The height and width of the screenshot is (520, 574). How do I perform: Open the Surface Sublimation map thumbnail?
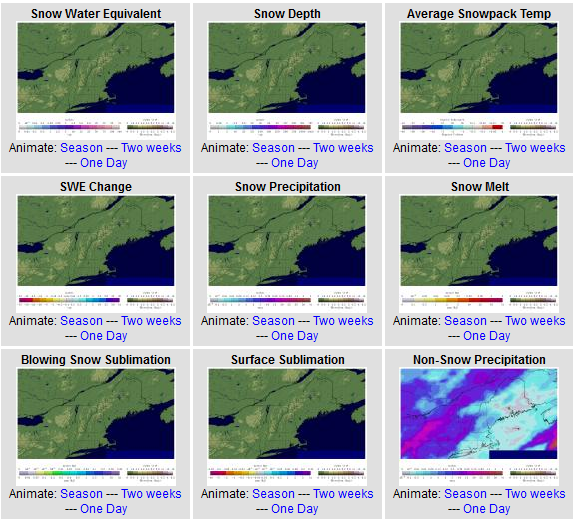(287, 427)
